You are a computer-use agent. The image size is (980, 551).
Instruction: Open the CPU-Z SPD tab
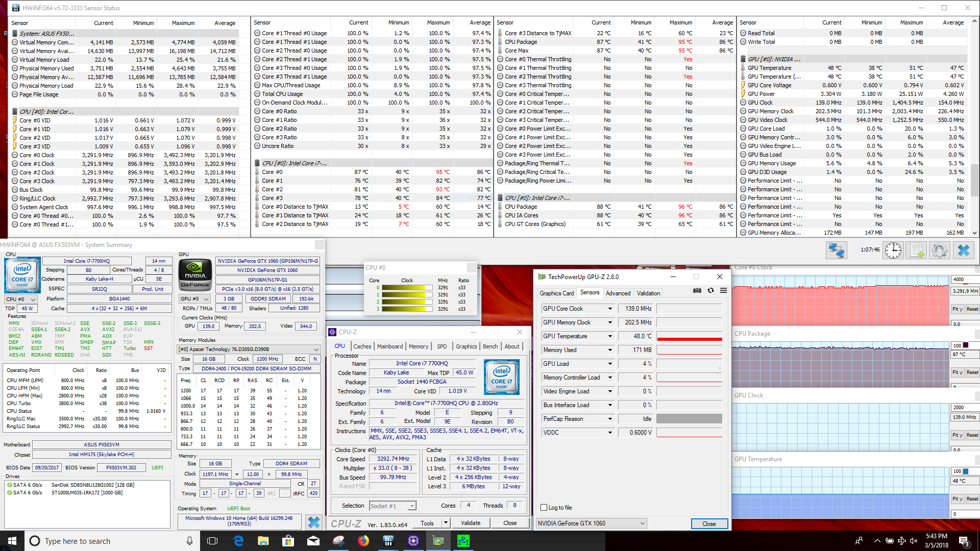[x=442, y=346]
